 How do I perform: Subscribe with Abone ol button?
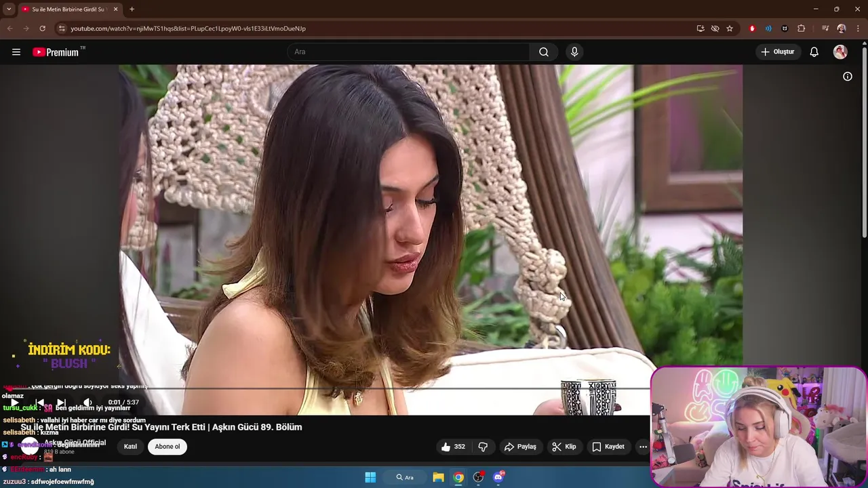tap(167, 447)
